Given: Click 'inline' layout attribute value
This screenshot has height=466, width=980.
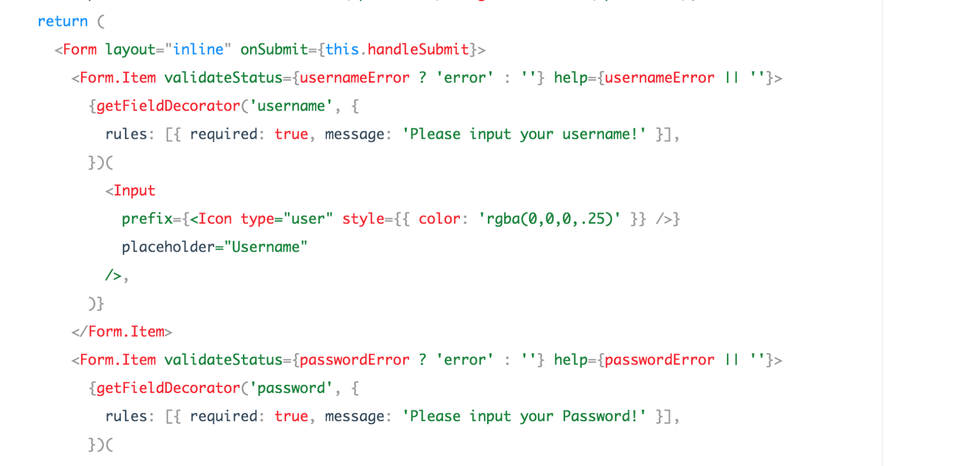Looking at the screenshot, I should click(198, 50).
